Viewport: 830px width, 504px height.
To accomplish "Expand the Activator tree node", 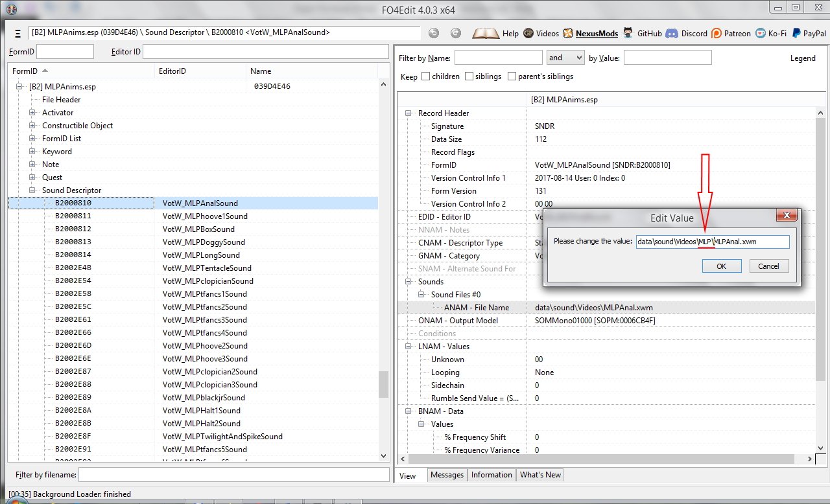I will pos(32,113).
